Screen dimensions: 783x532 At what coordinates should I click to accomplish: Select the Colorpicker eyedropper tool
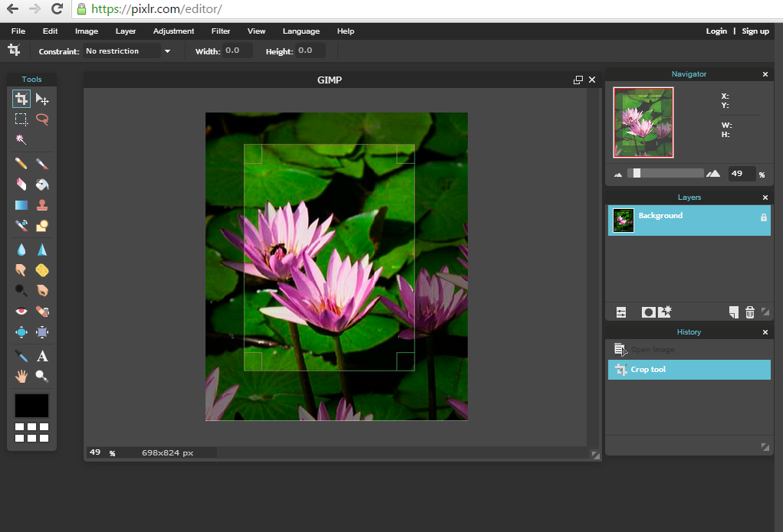[x=21, y=356]
